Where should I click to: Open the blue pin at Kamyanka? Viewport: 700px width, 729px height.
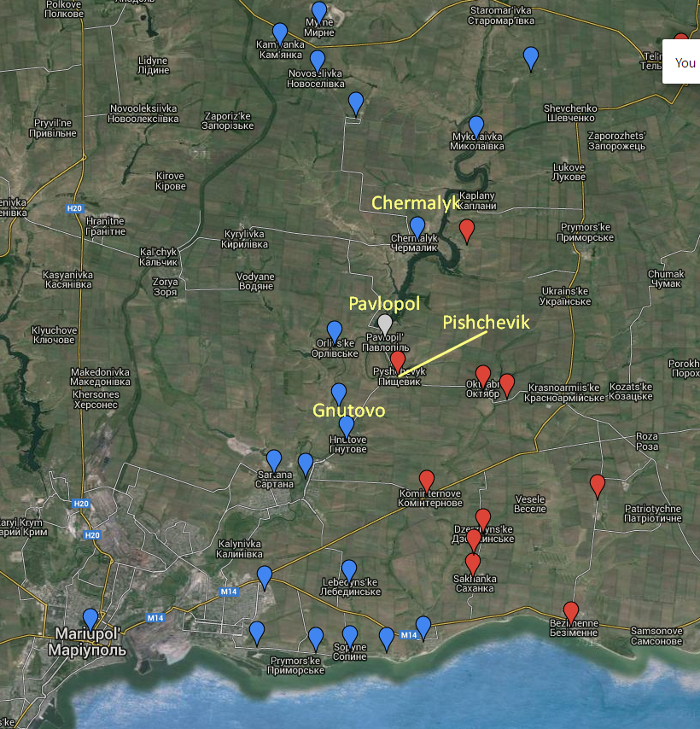(x=280, y=32)
